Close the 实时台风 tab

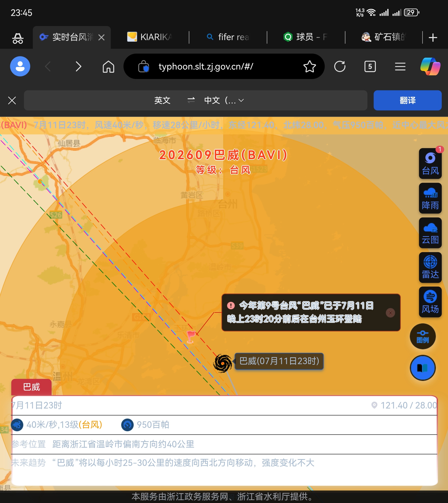click(101, 37)
